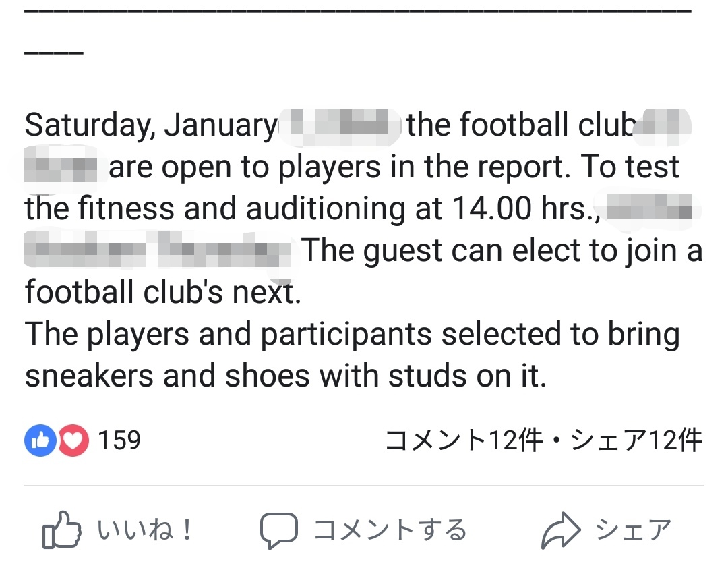Viewport: 728px width, 570px height.
Task: Click 'The guest can elect to join a'
Action: [503, 250]
